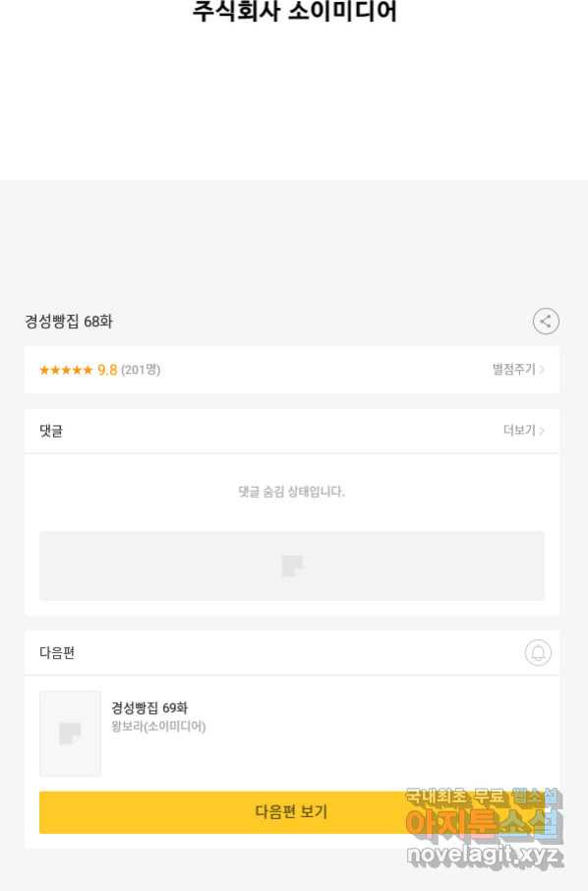Toggle the next-episode notification bell
The height and width of the screenshot is (891, 588).
(x=538, y=652)
